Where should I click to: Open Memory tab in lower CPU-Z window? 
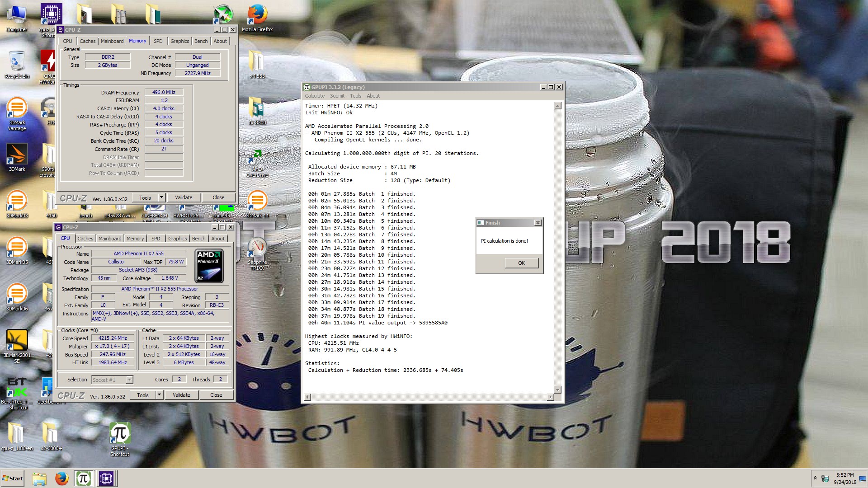(135, 239)
